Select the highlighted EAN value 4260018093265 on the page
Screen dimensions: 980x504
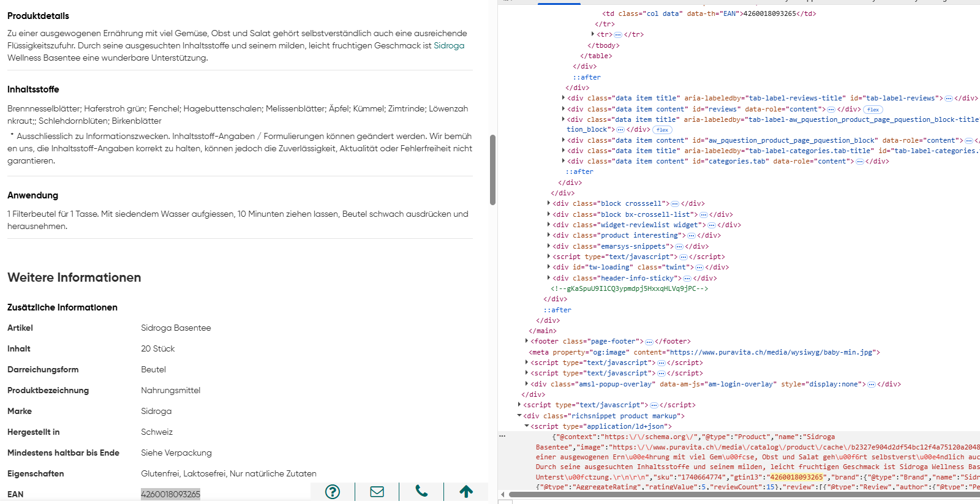click(x=170, y=494)
